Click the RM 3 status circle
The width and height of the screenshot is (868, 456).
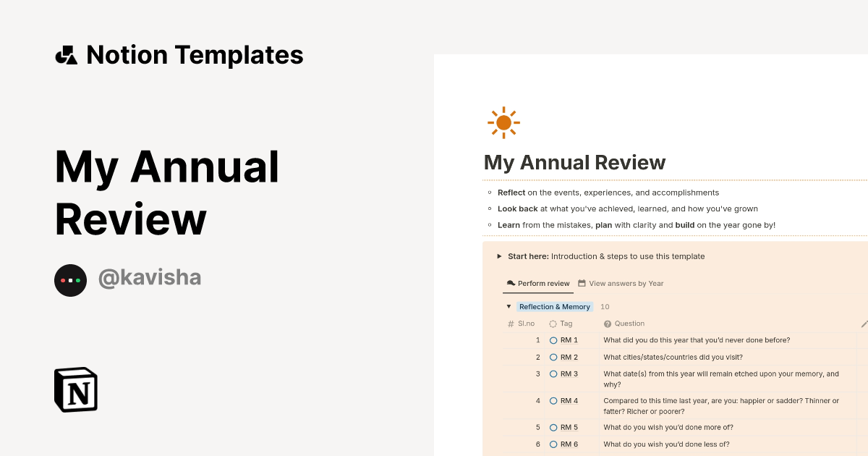(553, 374)
